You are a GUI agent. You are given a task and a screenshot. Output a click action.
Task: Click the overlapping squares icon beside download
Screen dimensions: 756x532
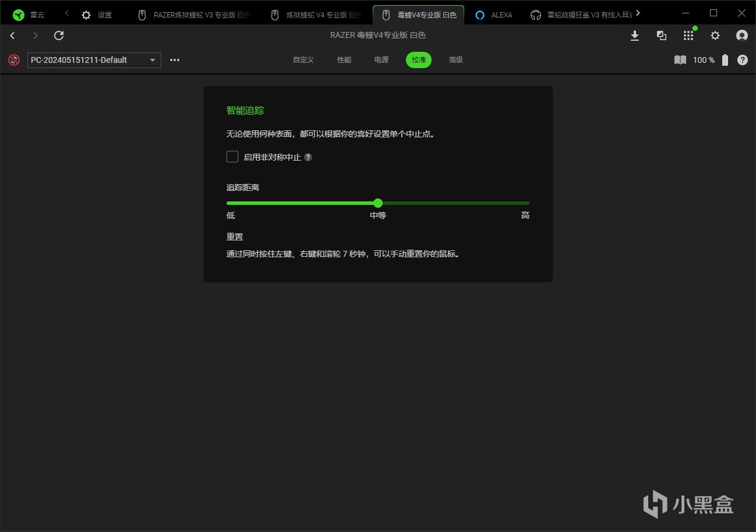point(662,36)
